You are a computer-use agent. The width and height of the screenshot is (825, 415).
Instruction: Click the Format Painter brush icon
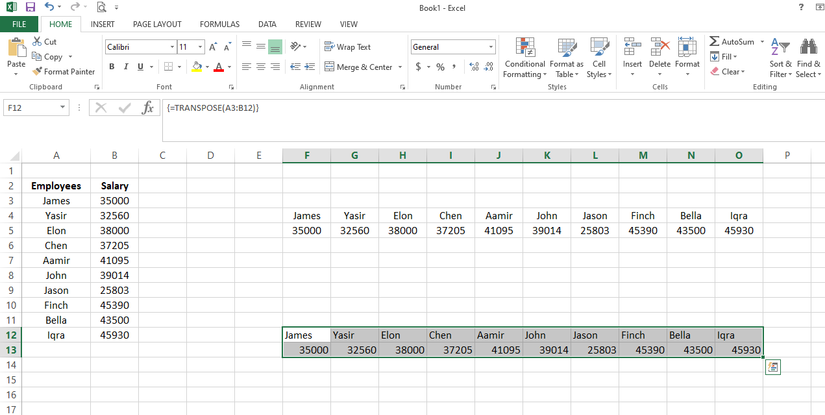pyautogui.click(x=37, y=71)
